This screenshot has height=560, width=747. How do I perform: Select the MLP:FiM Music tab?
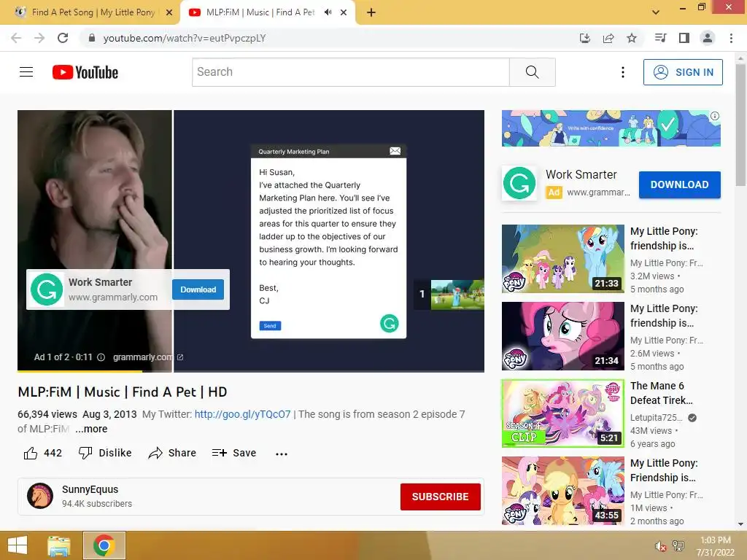pos(260,12)
